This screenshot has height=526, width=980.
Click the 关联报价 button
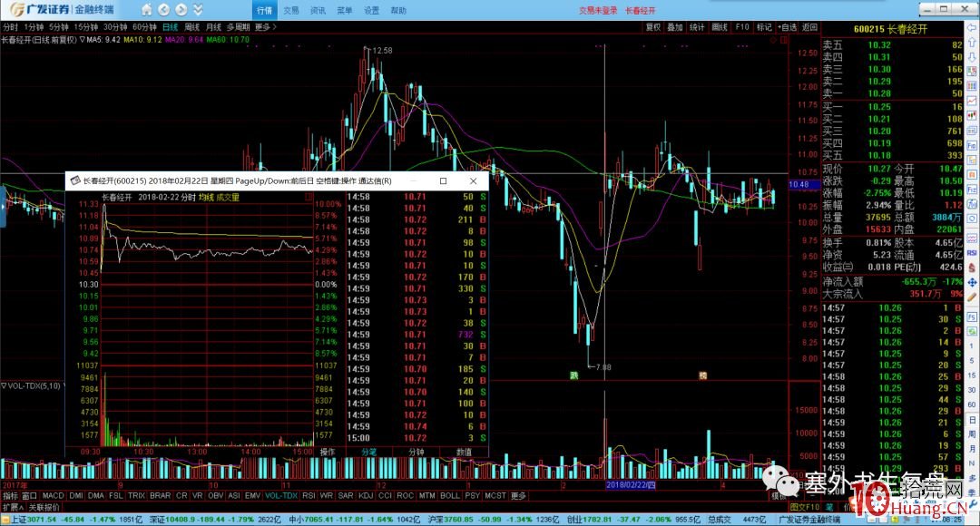pyautogui.click(x=44, y=507)
